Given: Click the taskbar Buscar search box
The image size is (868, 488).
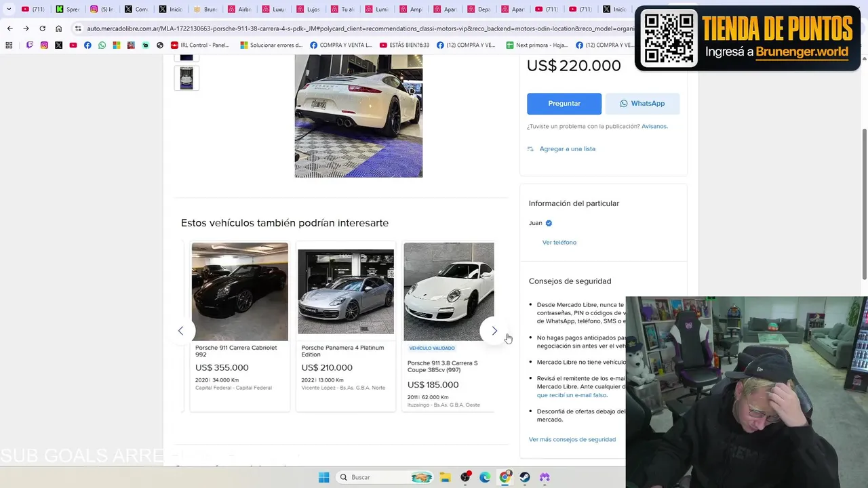Looking at the screenshot, I should tap(386, 477).
